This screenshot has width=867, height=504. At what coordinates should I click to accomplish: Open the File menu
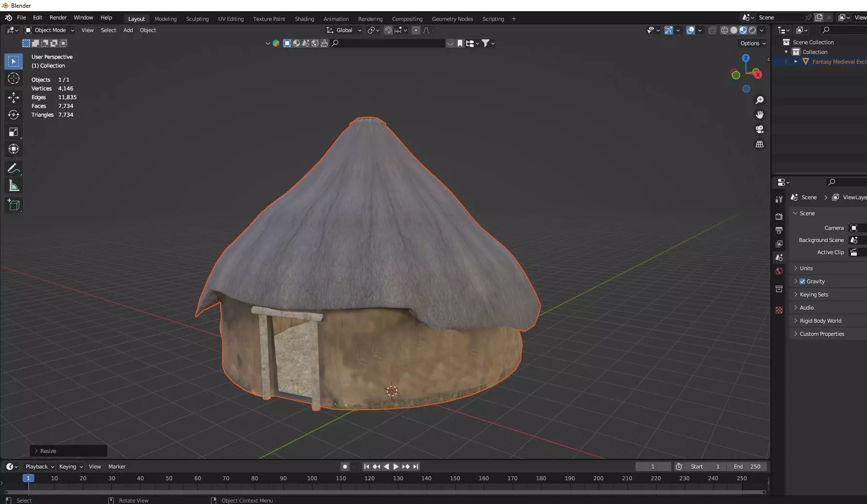pos(21,17)
